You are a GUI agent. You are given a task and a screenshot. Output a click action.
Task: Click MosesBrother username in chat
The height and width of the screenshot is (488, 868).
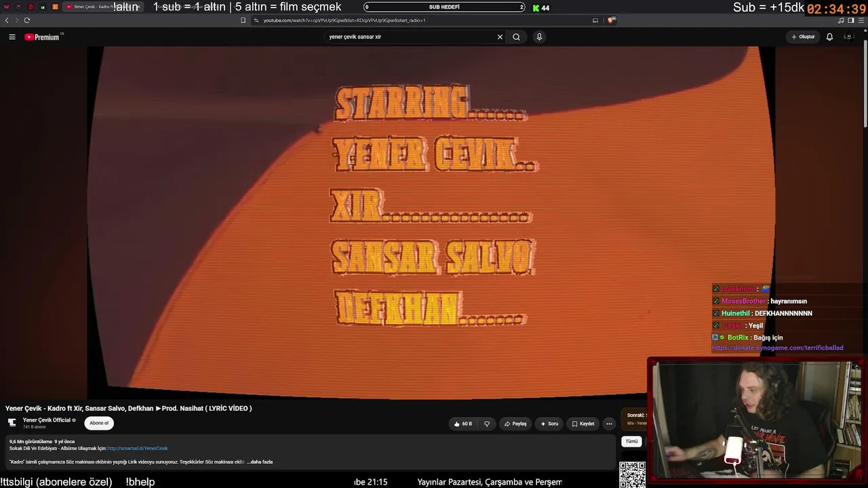[x=743, y=301]
